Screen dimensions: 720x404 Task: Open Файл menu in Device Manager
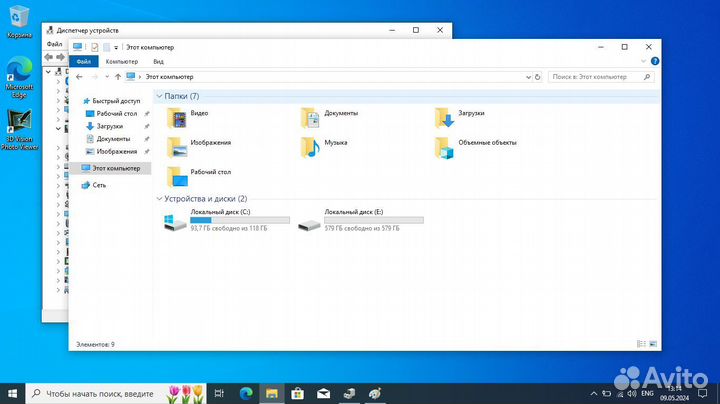tap(54, 44)
